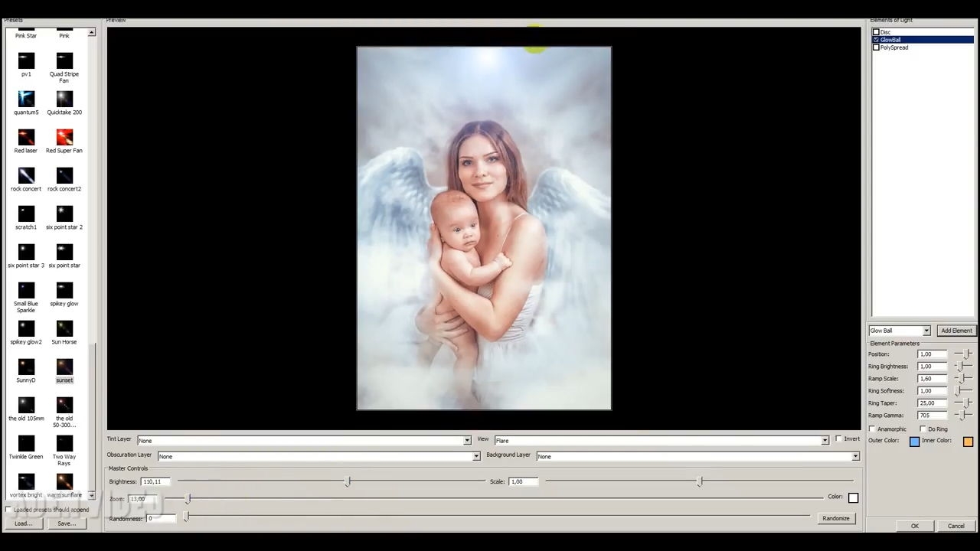This screenshot has width=980, height=551.
Task: Click the Load... presets button
Action: (x=23, y=523)
